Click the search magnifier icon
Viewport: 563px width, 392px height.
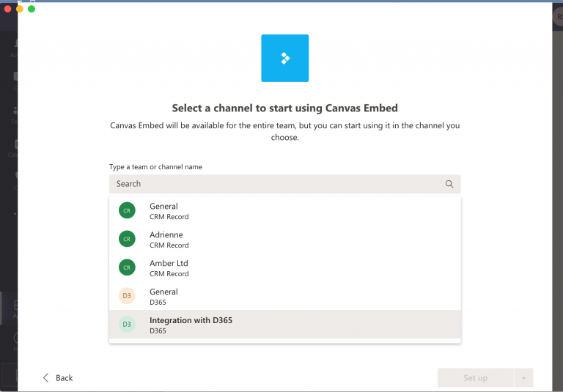click(449, 184)
